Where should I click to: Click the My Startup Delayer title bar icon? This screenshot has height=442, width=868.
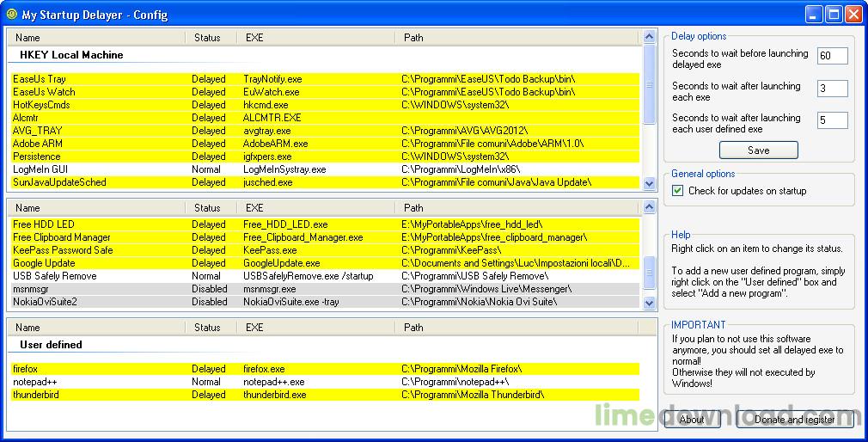click(x=11, y=15)
